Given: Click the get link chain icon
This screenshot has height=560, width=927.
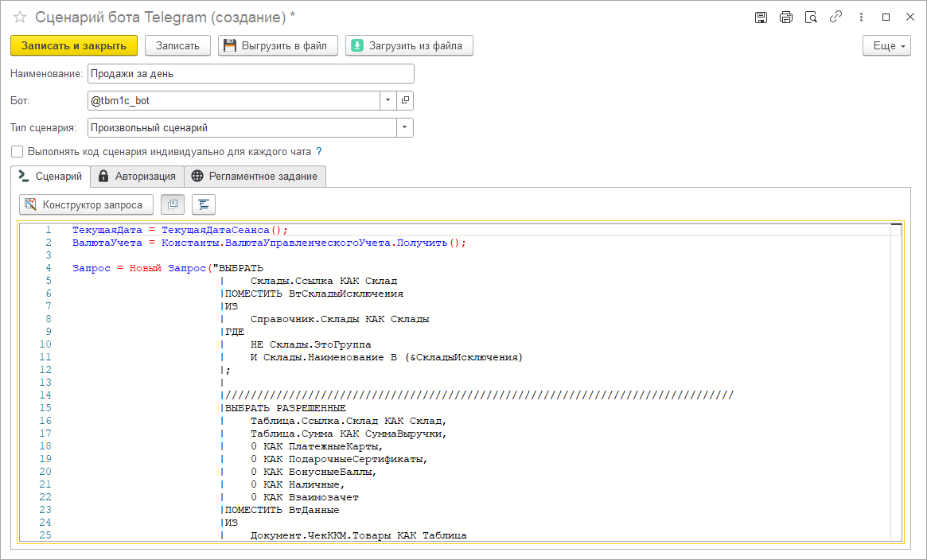Looking at the screenshot, I should 835,17.
